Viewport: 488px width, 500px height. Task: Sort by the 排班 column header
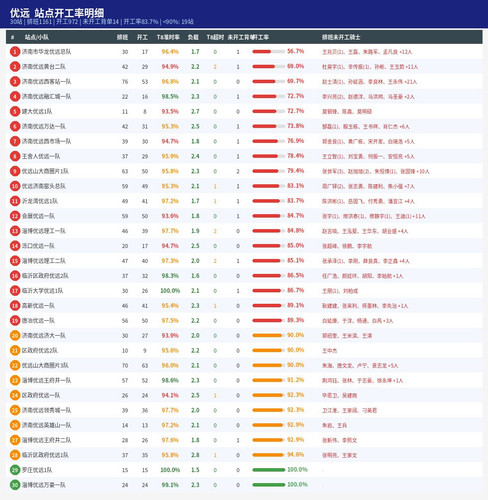point(122,37)
